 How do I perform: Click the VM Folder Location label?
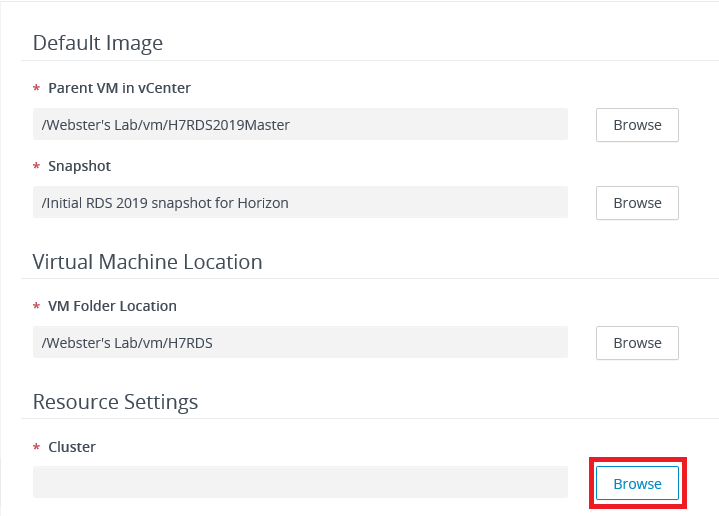tap(112, 306)
